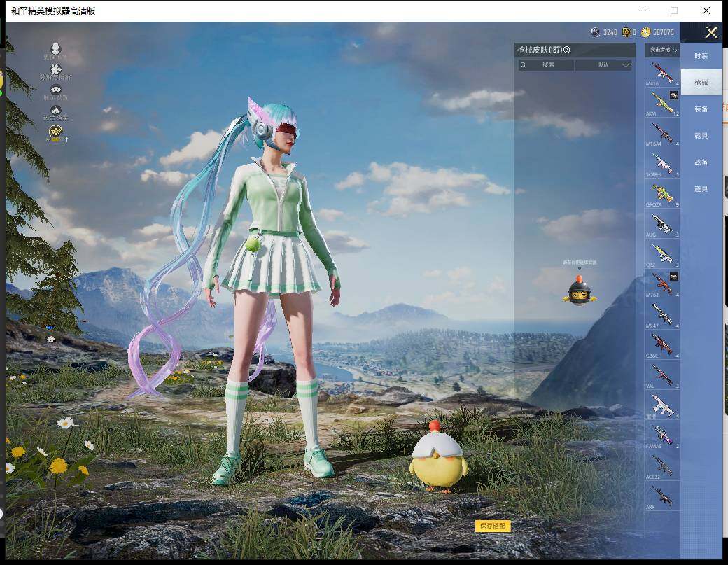This screenshot has width=728, height=565.
Task: Open the golden crown badge icon
Action: pos(55,131)
